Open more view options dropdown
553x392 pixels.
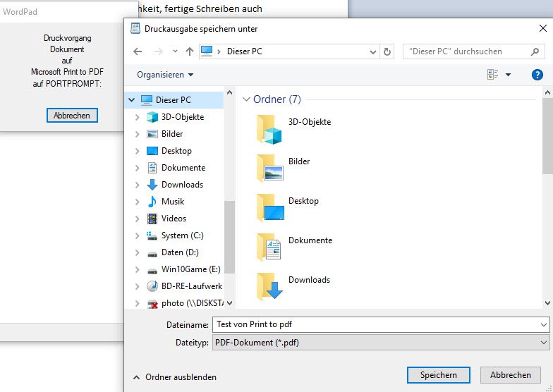[508, 75]
